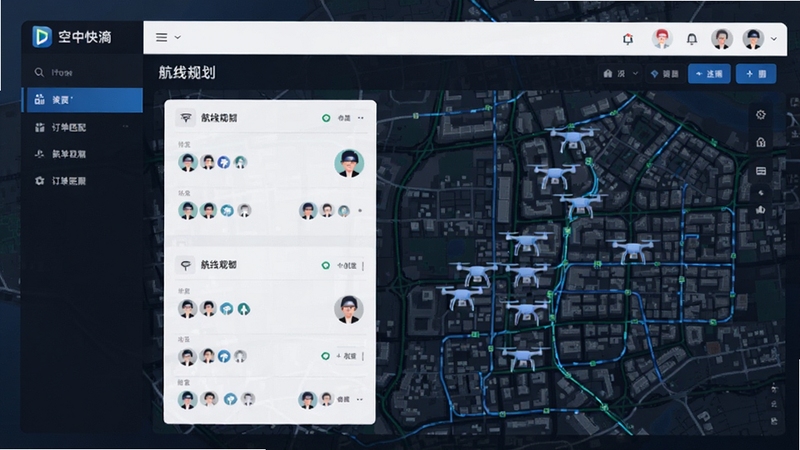Viewport: 800px width, 450px height.
Task: Open map settings gear icon
Action: click(761, 115)
